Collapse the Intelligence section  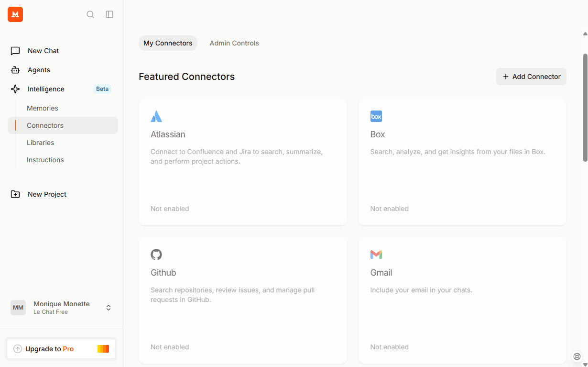[x=46, y=89]
